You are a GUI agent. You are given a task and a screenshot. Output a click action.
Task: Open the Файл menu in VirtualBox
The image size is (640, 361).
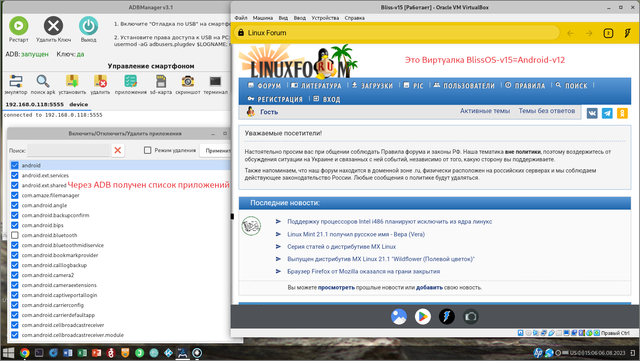(241, 18)
